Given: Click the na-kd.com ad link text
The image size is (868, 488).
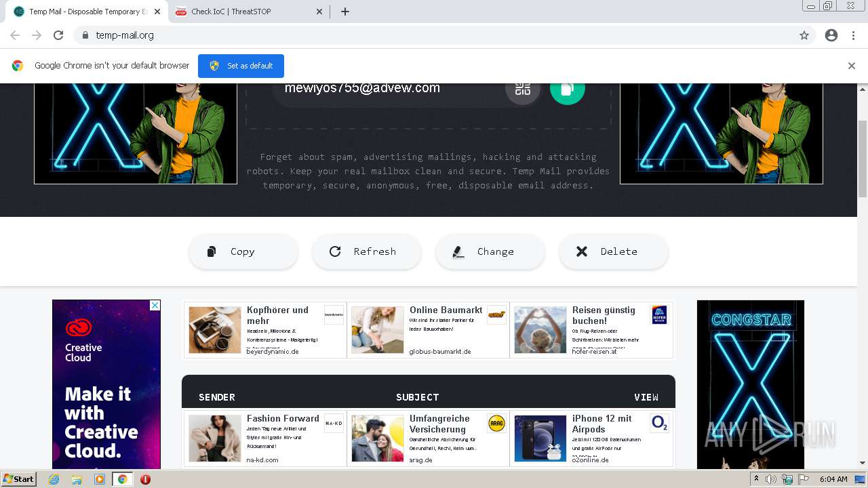Looking at the screenshot, I should coord(262,460).
